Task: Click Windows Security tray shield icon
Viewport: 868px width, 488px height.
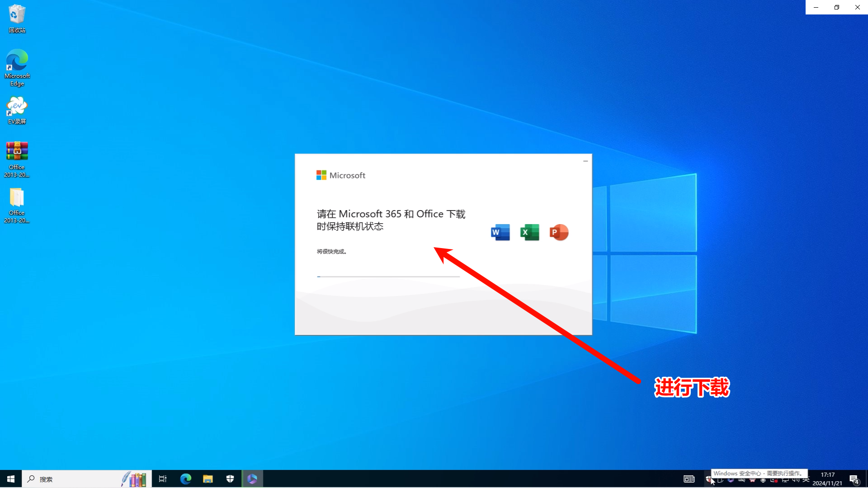Action: [708, 479]
